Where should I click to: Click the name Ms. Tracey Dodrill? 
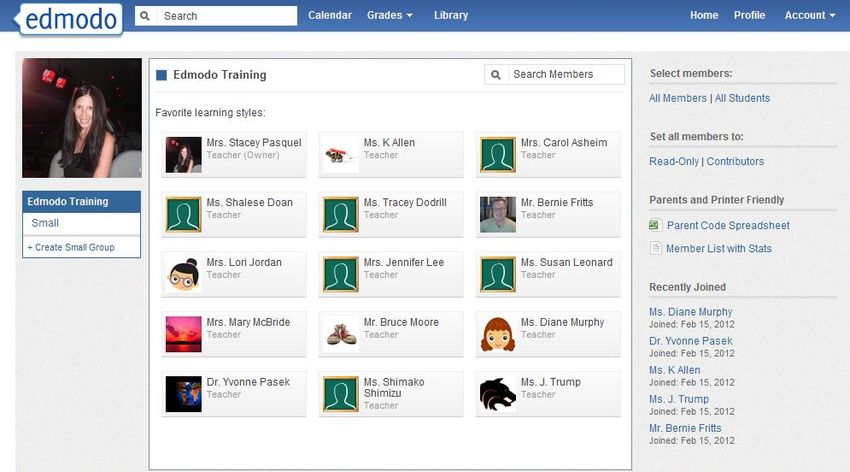pyautogui.click(x=405, y=202)
